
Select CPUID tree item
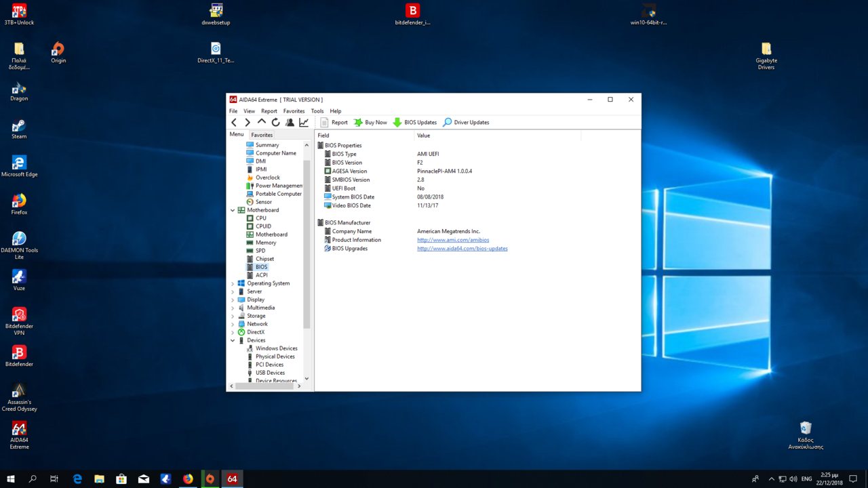pos(263,226)
